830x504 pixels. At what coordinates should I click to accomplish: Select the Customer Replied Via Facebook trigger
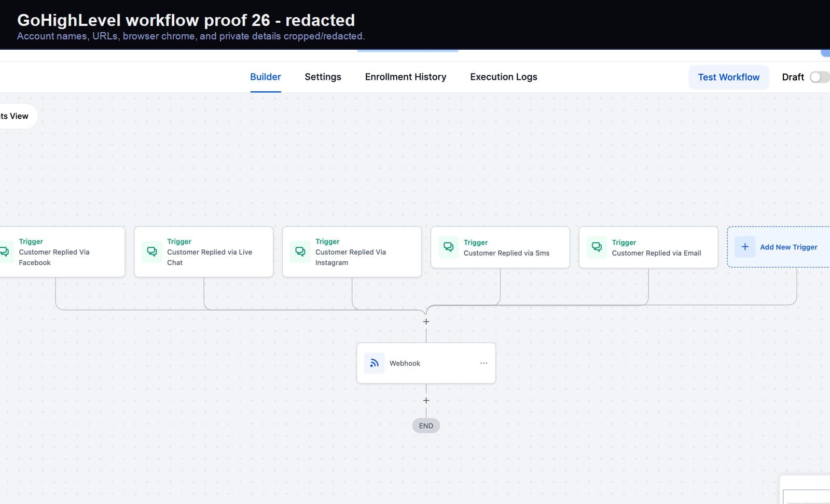(x=62, y=251)
